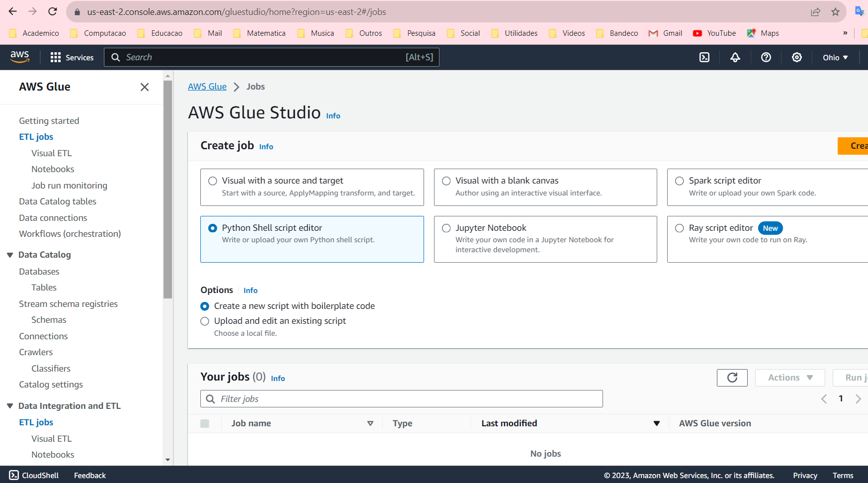Click the AWS logo home icon

click(x=20, y=57)
